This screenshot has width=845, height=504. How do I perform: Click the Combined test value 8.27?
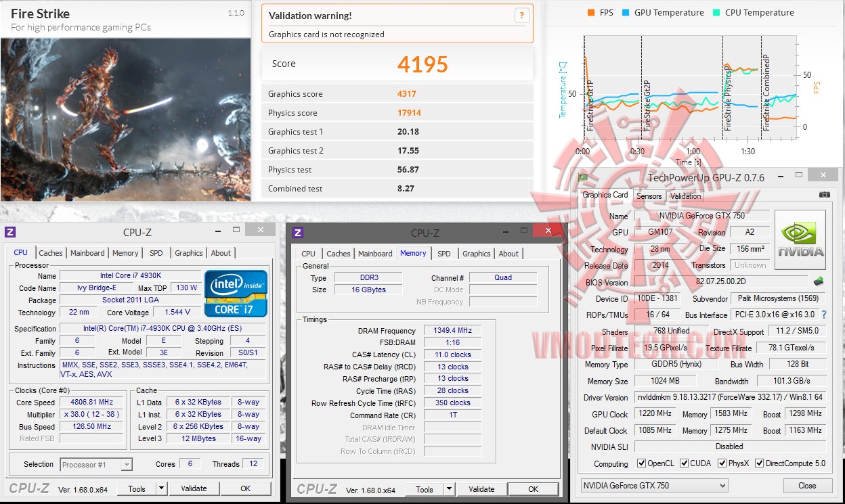[x=406, y=189]
